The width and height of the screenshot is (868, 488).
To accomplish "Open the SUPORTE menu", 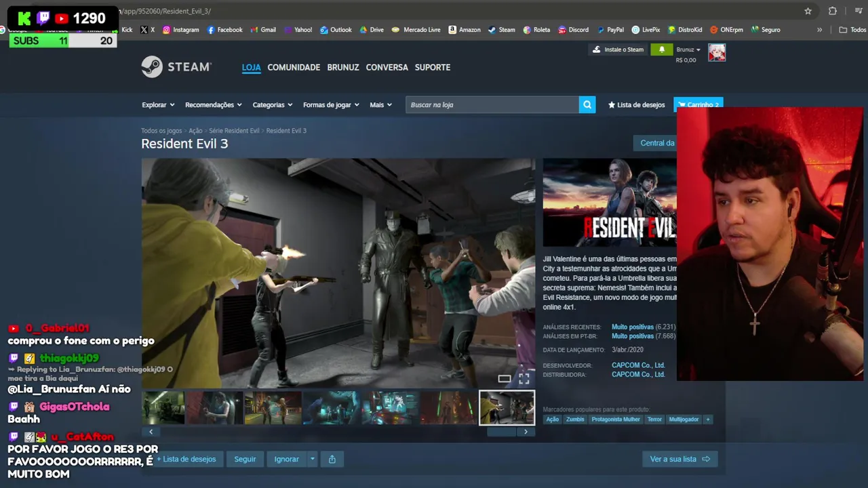I will (433, 67).
